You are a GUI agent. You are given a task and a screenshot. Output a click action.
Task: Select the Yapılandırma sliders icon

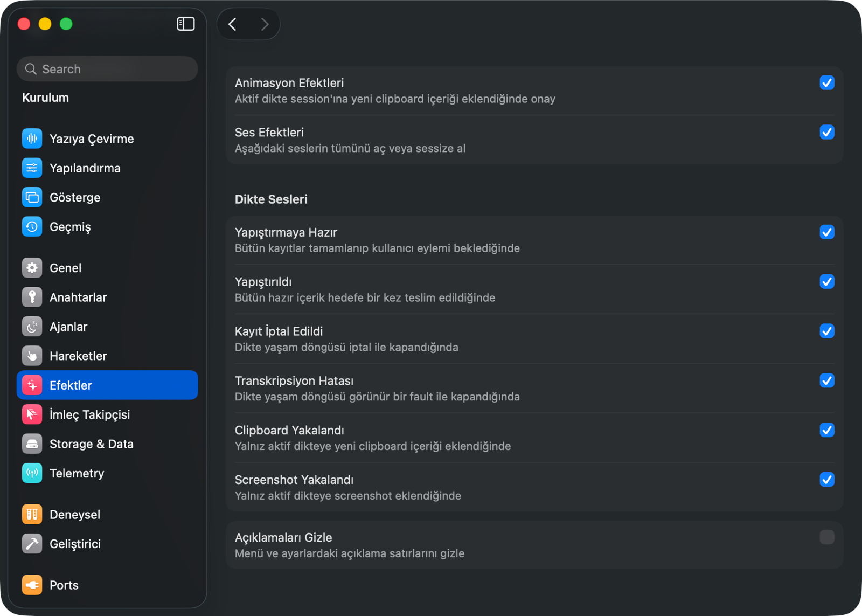[32, 168]
